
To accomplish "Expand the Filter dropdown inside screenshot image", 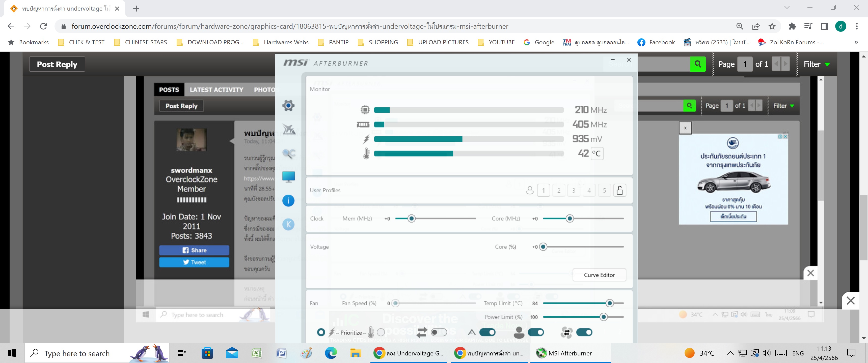I will tap(783, 106).
